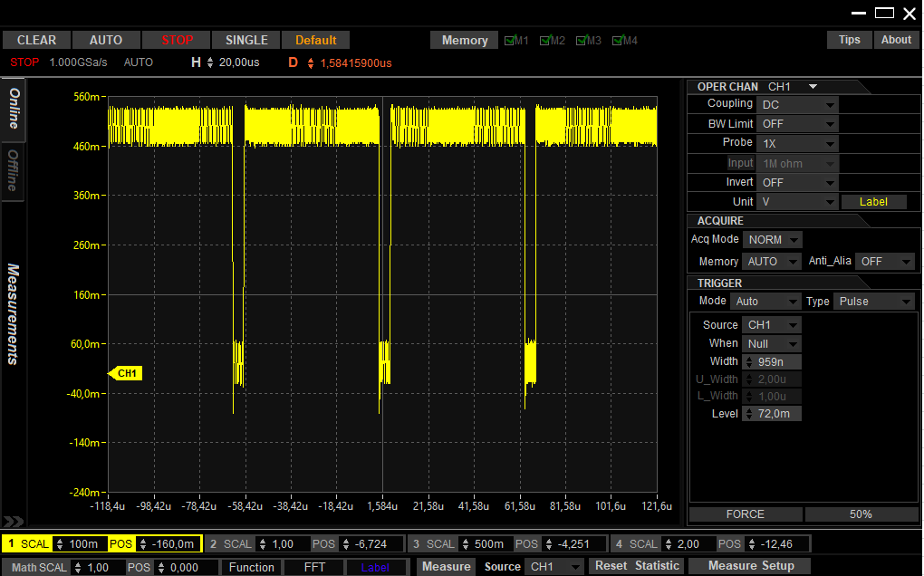Adjust trigger Level stepper arrows
The height and width of the screenshot is (576, 924).
[x=748, y=414]
